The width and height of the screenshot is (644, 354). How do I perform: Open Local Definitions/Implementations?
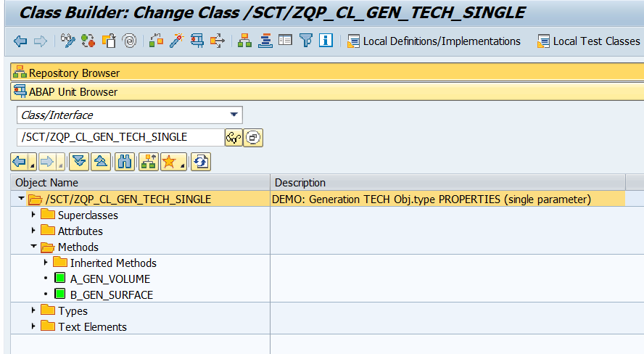point(434,41)
